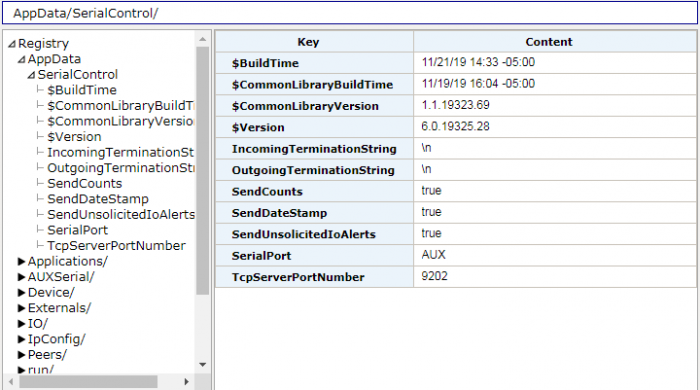The image size is (700, 390).
Task: Select $BuildTime in the tree
Action: pyautogui.click(x=82, y=90)
